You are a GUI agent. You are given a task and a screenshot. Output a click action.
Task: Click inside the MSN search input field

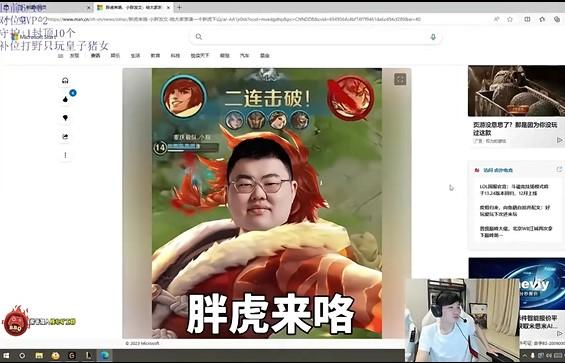(x=315, y=37)
